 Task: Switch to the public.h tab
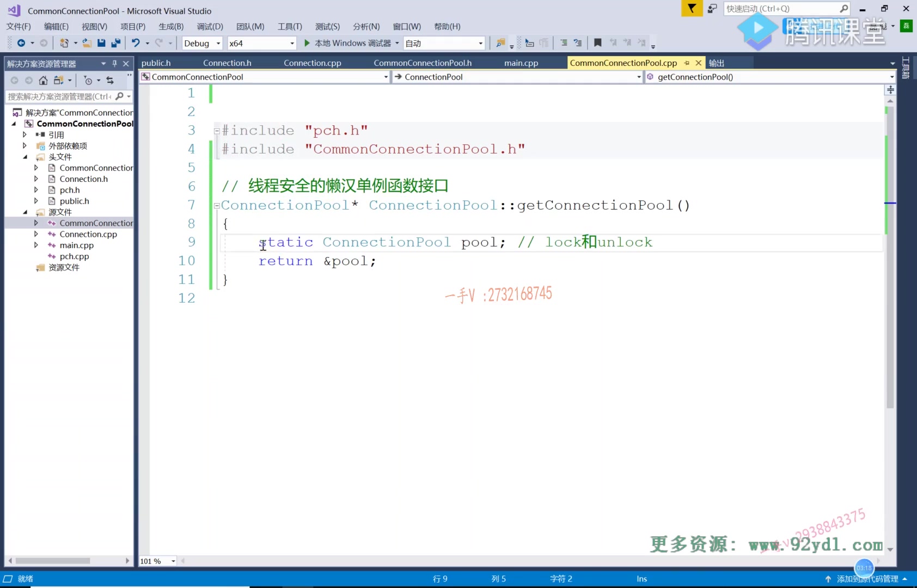(156, 63)
